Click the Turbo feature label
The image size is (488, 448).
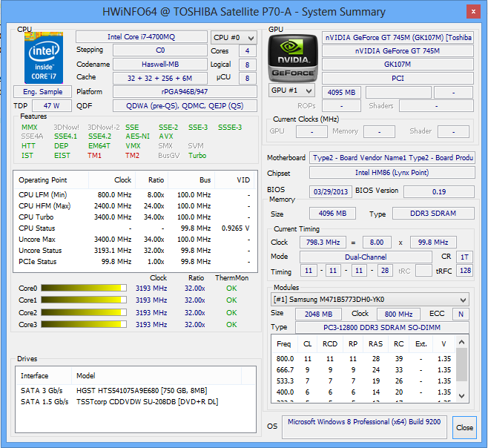coord(197,155)
